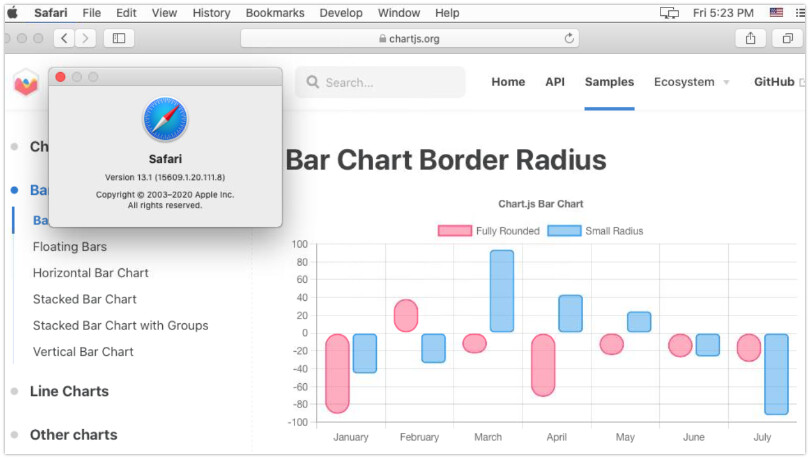810x459 pixels.
Task: Click the February axis label
Action: pos(419,437)
